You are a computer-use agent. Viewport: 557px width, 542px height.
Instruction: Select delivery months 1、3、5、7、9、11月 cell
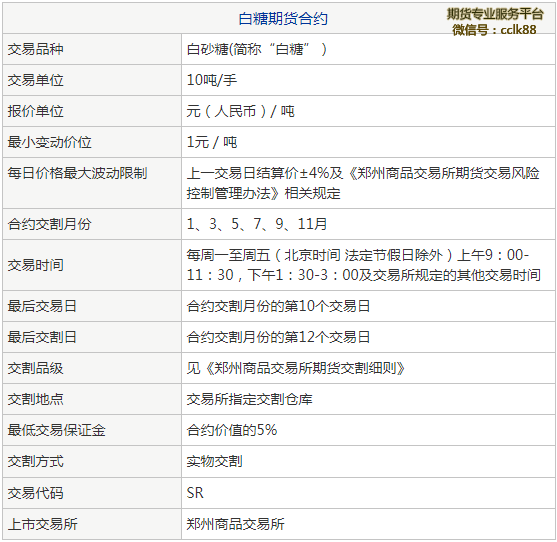[x=256, y=224]
